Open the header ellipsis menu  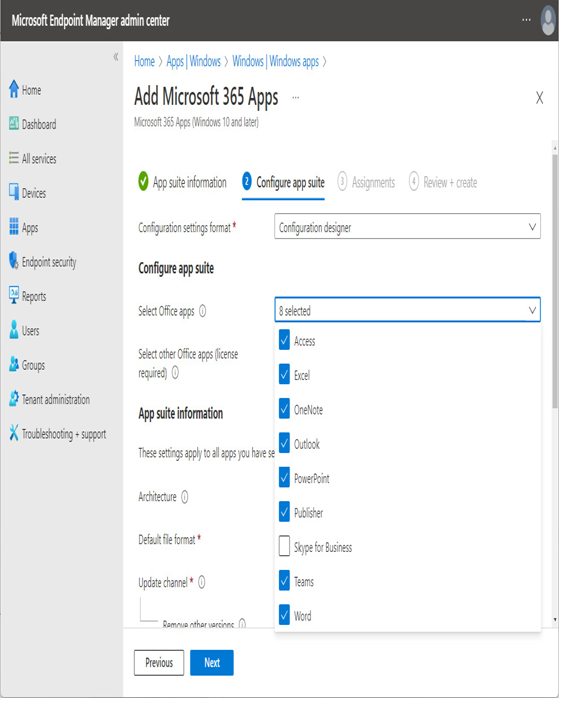[527, 20]
